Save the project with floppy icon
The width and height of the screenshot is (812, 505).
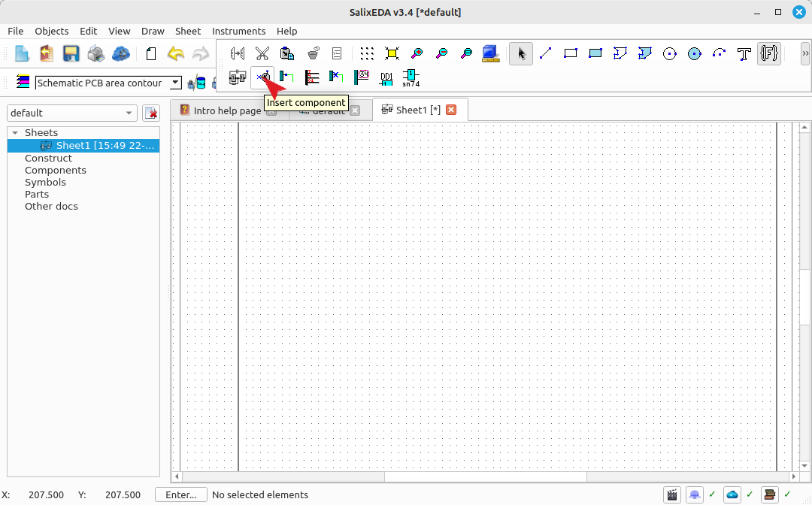71,53
